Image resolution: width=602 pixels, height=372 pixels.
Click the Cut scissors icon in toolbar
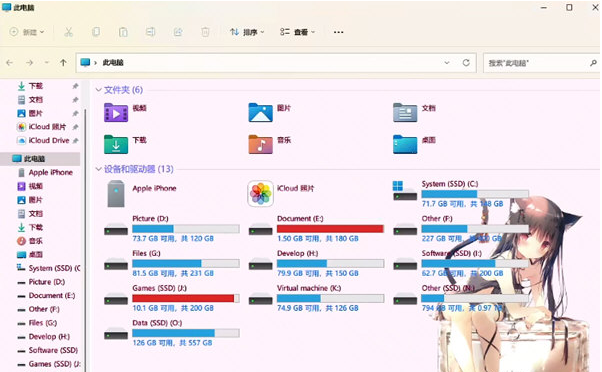[x=68, y=32]
